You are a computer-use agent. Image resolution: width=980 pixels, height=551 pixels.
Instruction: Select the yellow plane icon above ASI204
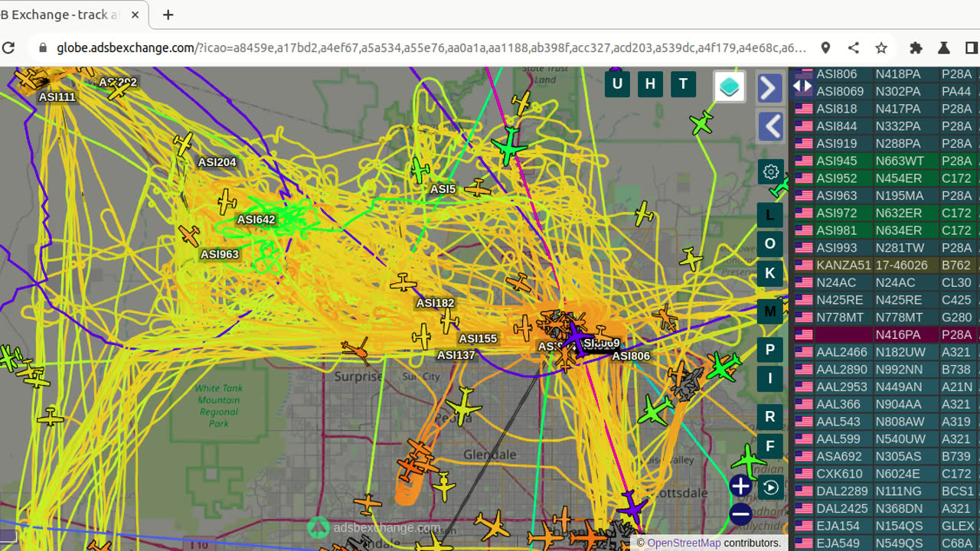coord(183,143)
